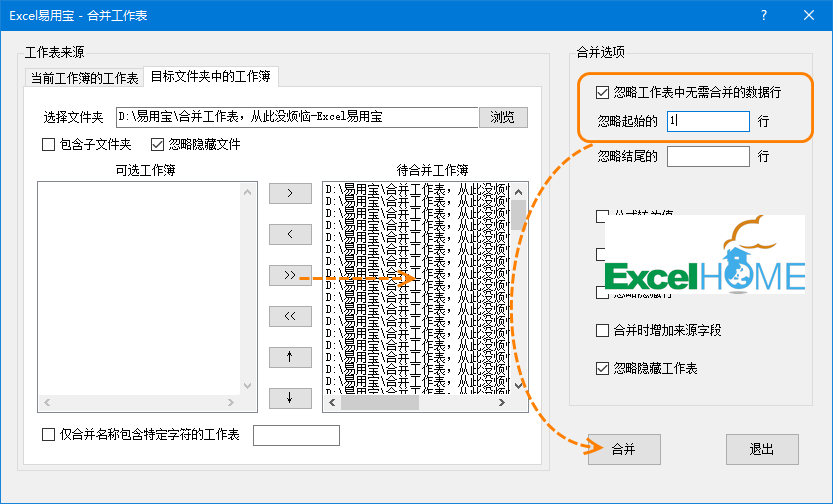Image resolution: width=833 pixels, height=504 pixels.
Task: Click the single left arrow remove button
Action: click(x=290, y=234)
